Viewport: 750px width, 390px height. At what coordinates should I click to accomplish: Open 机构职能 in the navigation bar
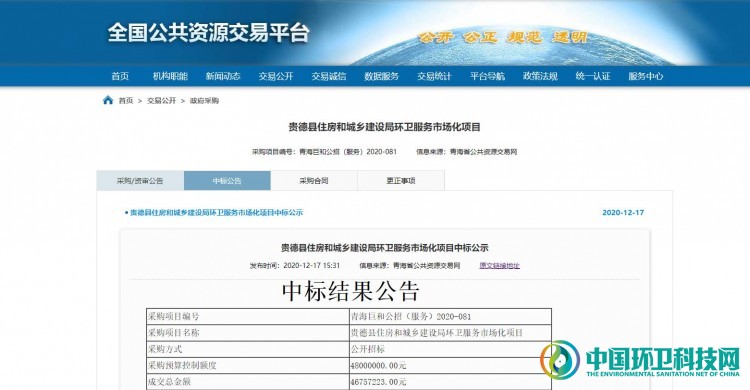[x=170, y=76]
